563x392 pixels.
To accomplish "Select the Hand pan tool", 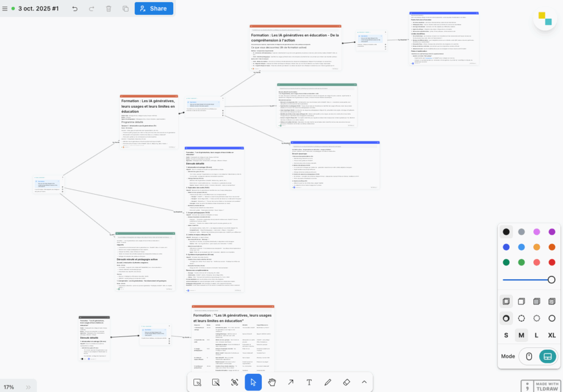I will tap(272, 382).
